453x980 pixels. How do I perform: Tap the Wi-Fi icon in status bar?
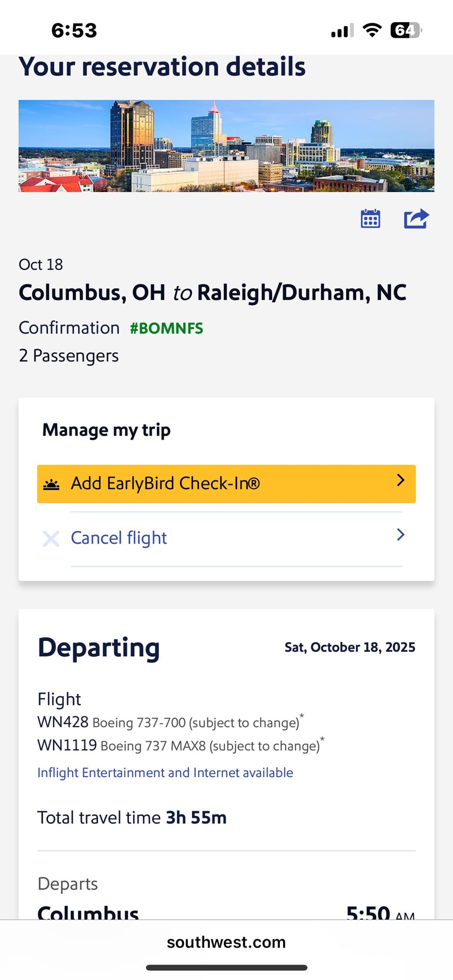[x=372, y=31]
